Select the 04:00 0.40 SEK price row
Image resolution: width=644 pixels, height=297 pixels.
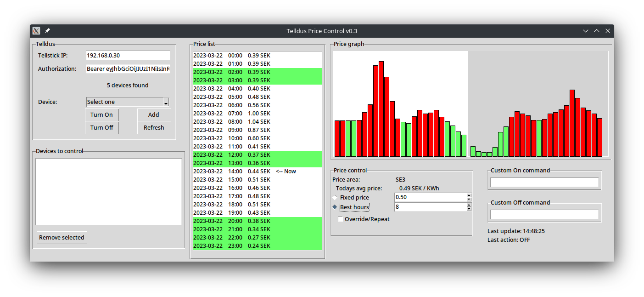point(258,88)
